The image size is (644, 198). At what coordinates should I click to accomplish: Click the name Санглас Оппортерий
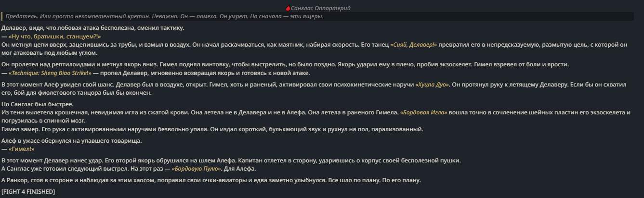pos(321,8)
